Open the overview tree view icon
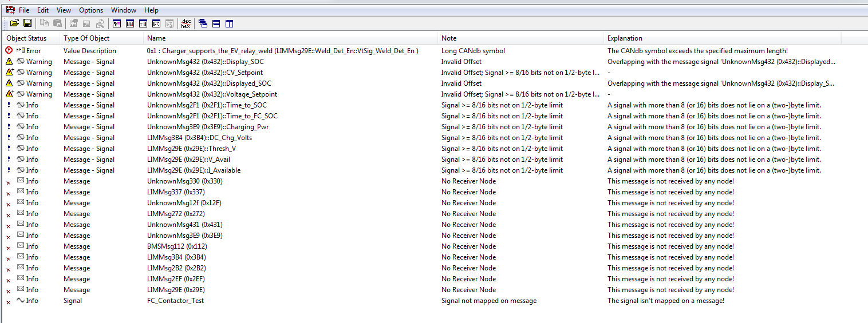Image resolution: width=868 pixels, height=323 pixels. 117,23
